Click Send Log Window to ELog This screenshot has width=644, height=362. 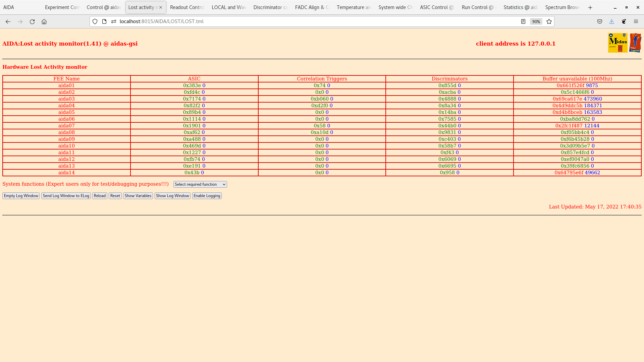pos(66,196)
